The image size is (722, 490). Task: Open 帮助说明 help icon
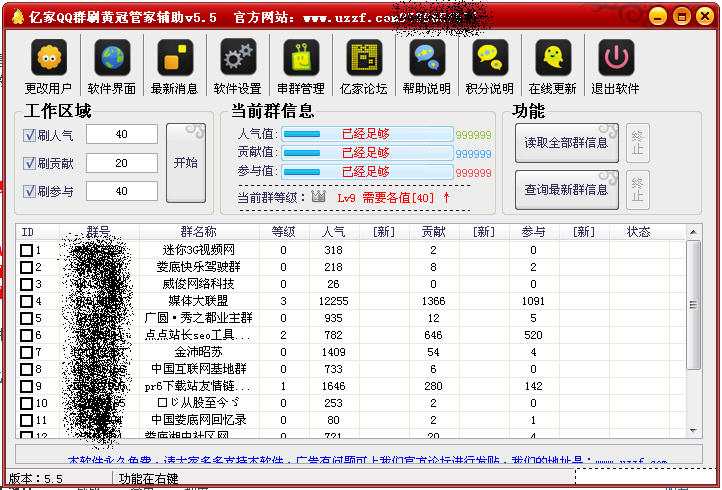point(427,58)
